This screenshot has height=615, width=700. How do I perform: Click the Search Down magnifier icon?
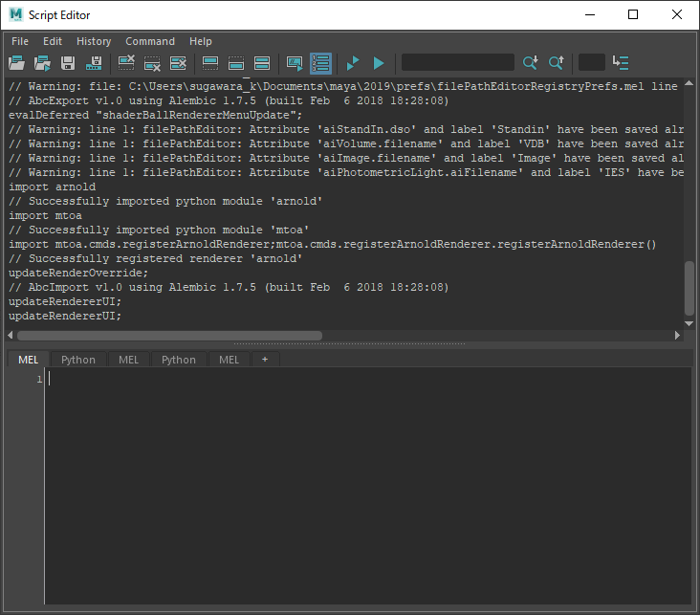pyautogui.click(x=531, y=63)
